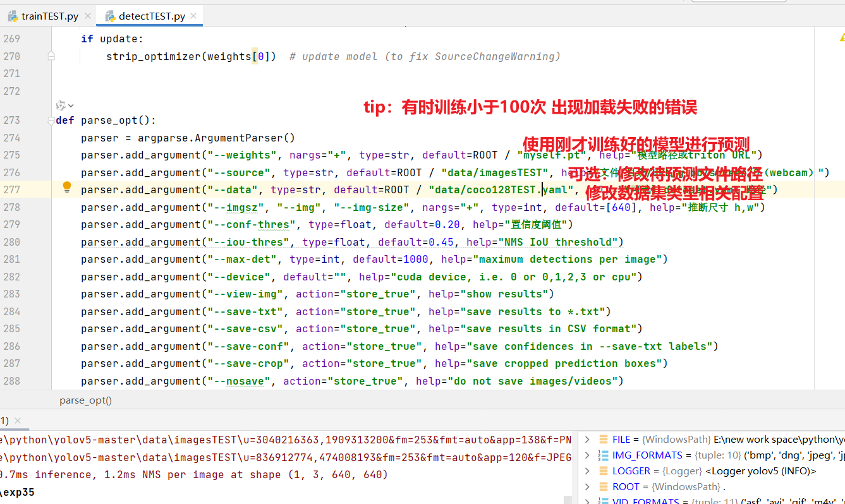This screenshot has height=504, width=845.
Task: Click the "--device" argument string
Action: (239, 277)
